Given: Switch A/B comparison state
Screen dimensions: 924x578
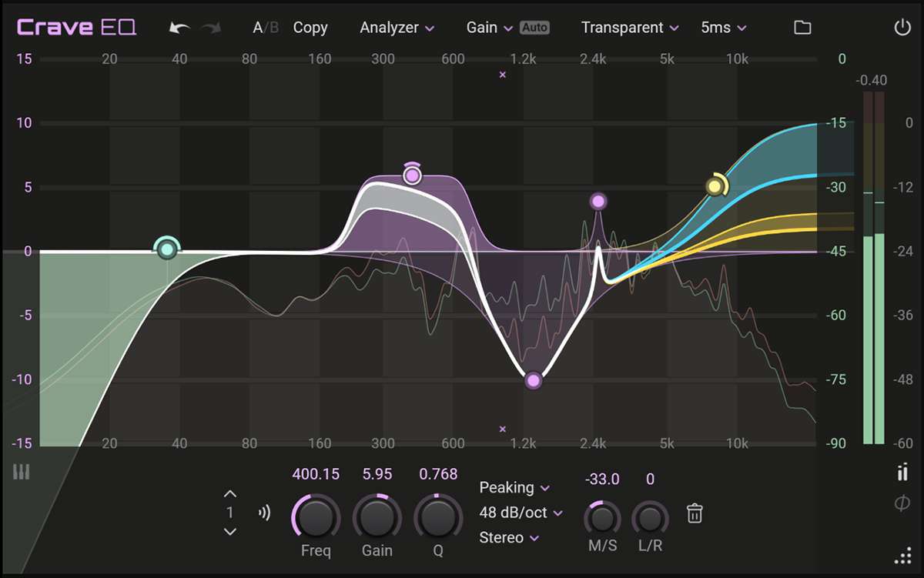Looking at the screenshot, I should [267, 28].
